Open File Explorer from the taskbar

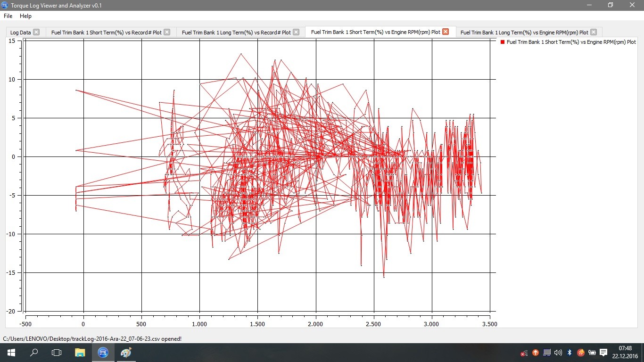coord(80,353)
